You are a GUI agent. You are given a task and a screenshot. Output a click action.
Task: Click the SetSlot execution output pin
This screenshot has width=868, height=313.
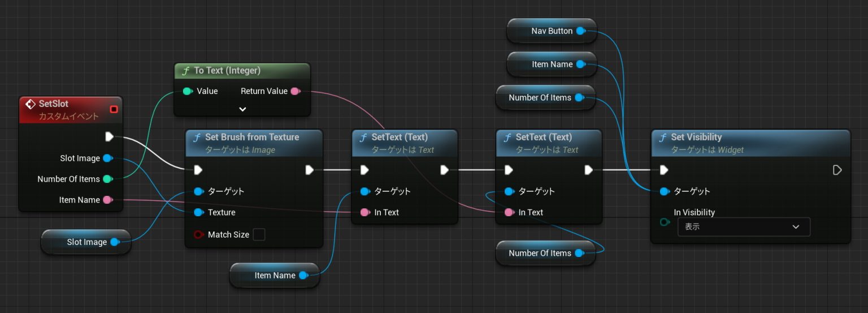click(110, 136)
